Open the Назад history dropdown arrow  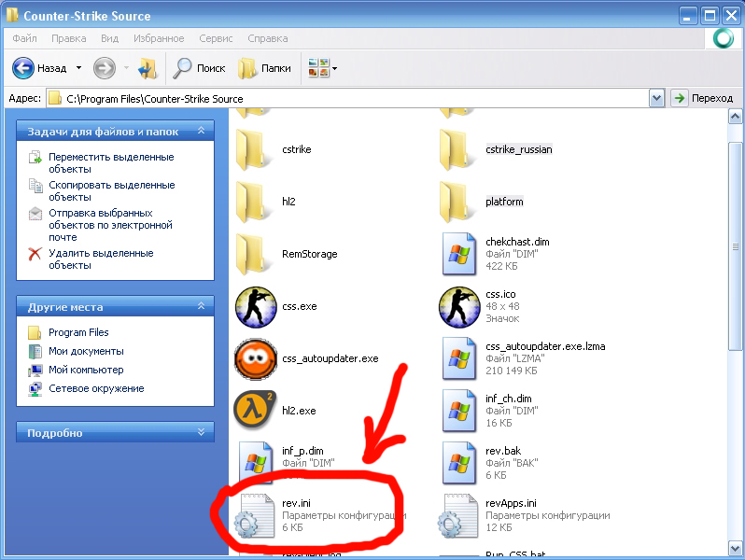tap(78, 68)
